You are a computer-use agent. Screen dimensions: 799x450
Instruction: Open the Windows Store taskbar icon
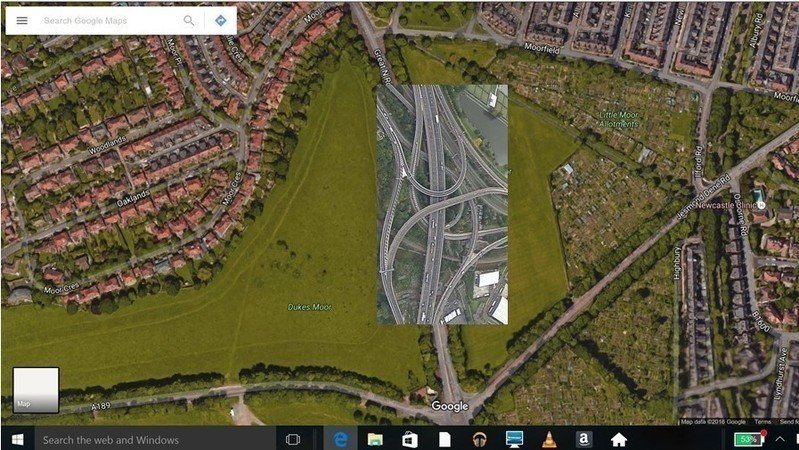409,439
